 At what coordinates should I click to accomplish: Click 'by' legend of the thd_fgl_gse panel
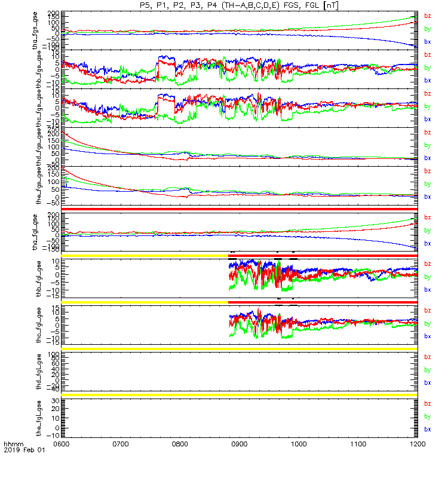[428, 370]
